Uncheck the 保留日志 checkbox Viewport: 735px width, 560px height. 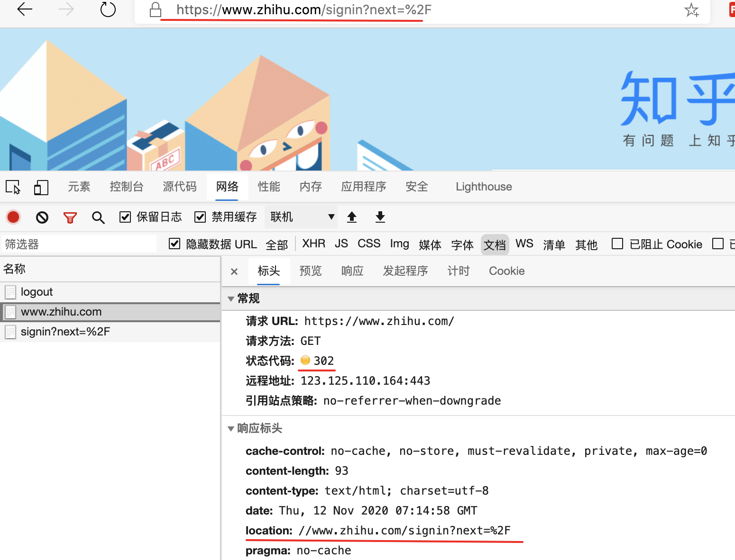pyautogui.click(x=125, y=217)
